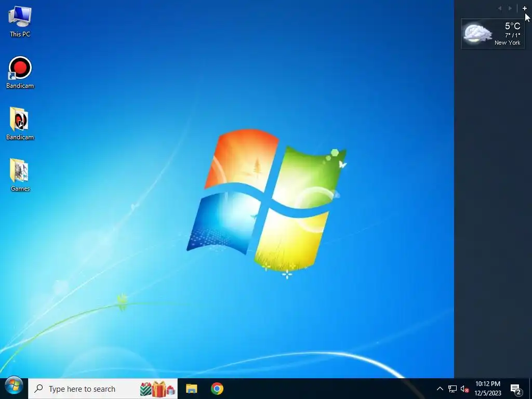Select the Games folder on the desktop

click(20, 175)
